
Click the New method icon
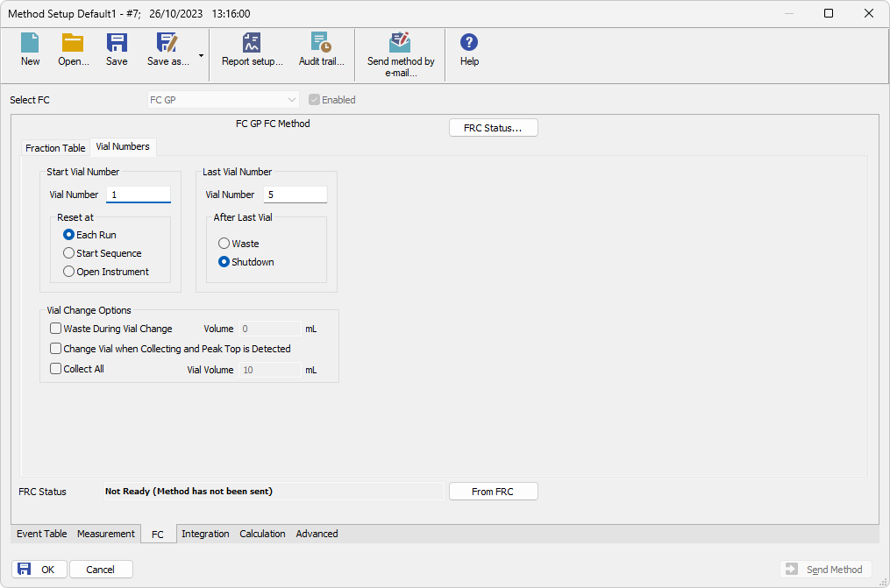point(30,43)
